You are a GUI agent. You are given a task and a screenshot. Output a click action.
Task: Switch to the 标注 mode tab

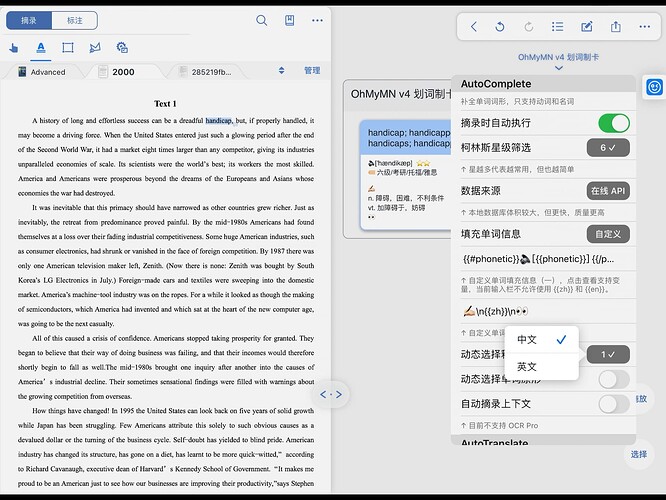[75, 20]
